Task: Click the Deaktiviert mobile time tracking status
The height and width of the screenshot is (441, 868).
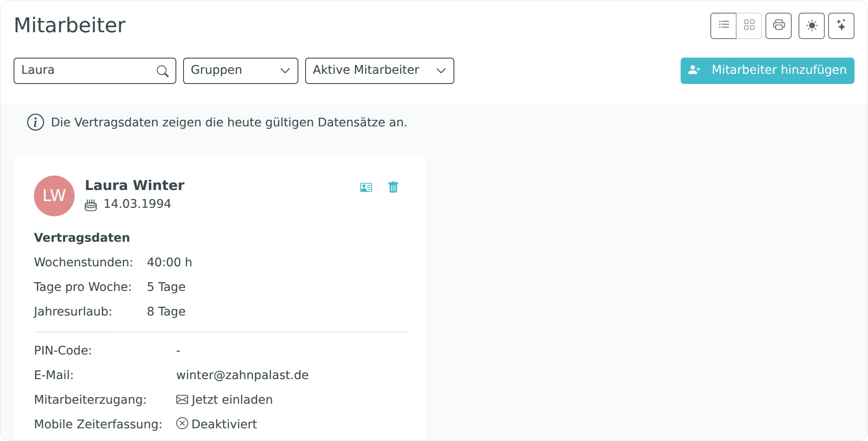Action: [217, 424]
